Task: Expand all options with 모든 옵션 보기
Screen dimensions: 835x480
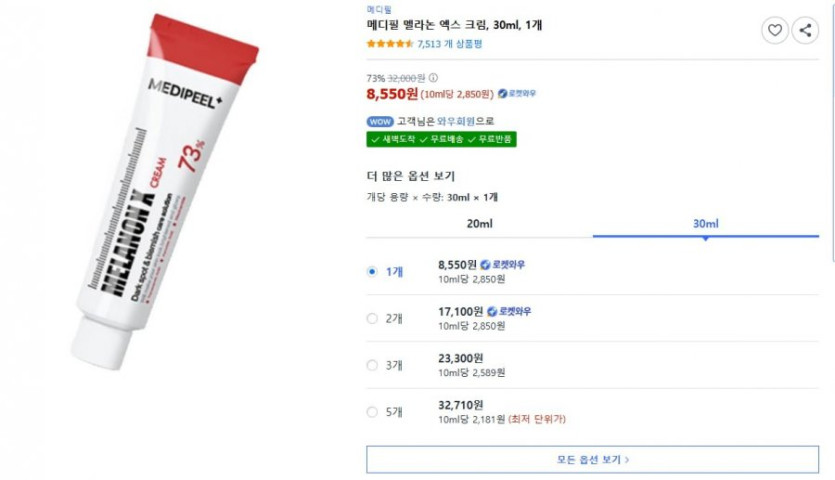Action: pyautogui.click(x=592, y=460)
